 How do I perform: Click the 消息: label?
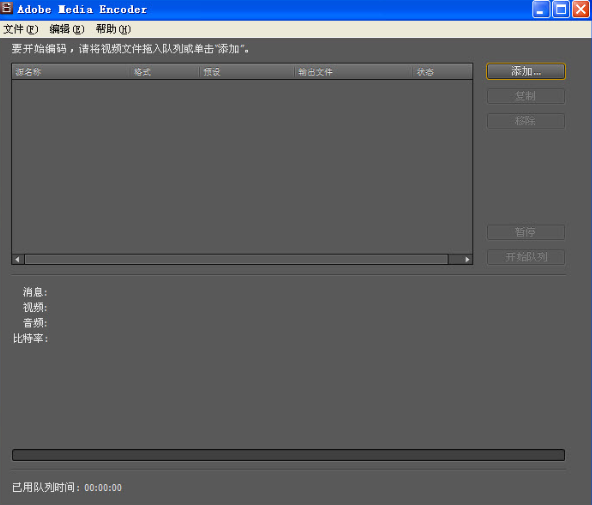point(35,292)
